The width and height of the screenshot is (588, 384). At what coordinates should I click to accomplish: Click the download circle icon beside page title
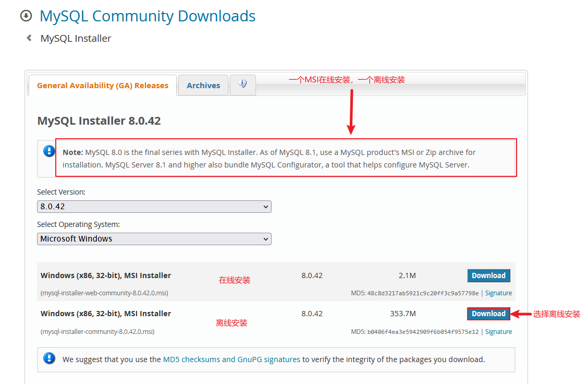[x=26, y=16]
